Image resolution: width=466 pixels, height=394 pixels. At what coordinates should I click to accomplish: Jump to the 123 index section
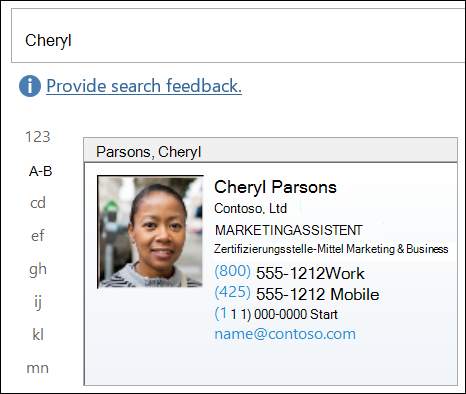pyautogui.click(x=38, y=137)
